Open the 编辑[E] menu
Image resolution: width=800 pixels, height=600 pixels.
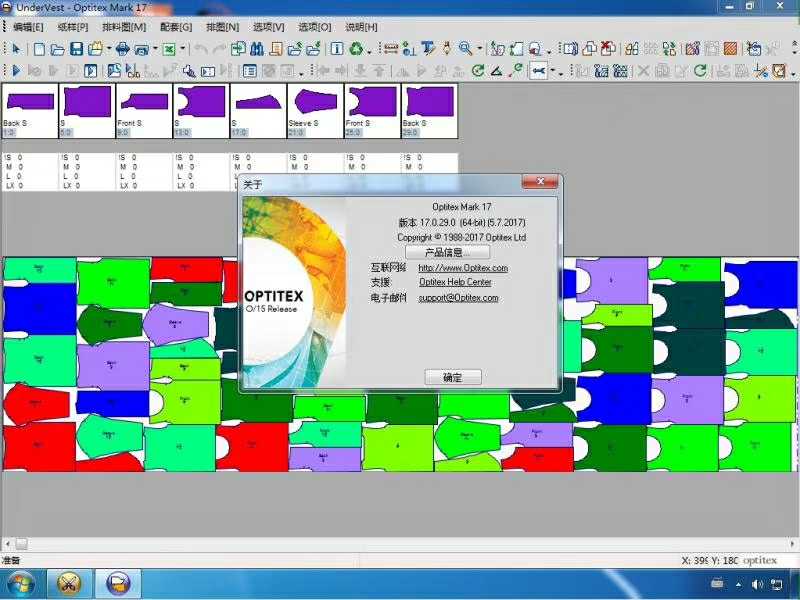[28, 27]
